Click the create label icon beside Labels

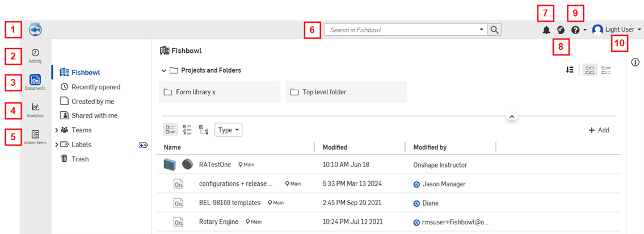pos(143,145)
